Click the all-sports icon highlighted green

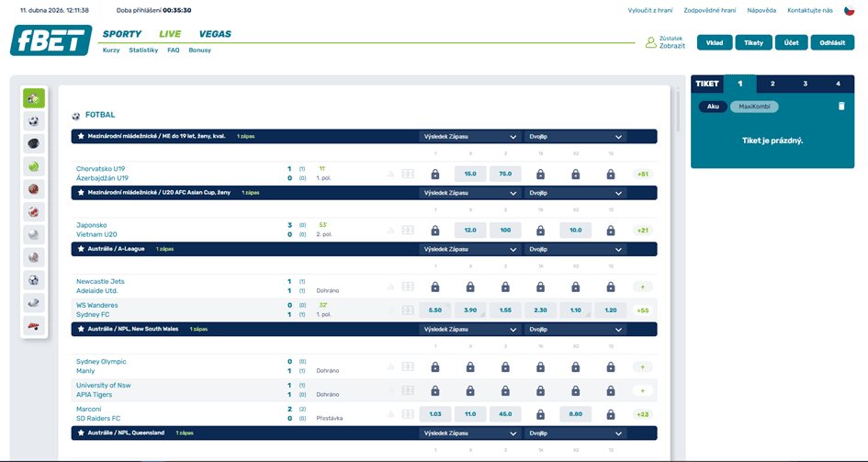point(34,98)
